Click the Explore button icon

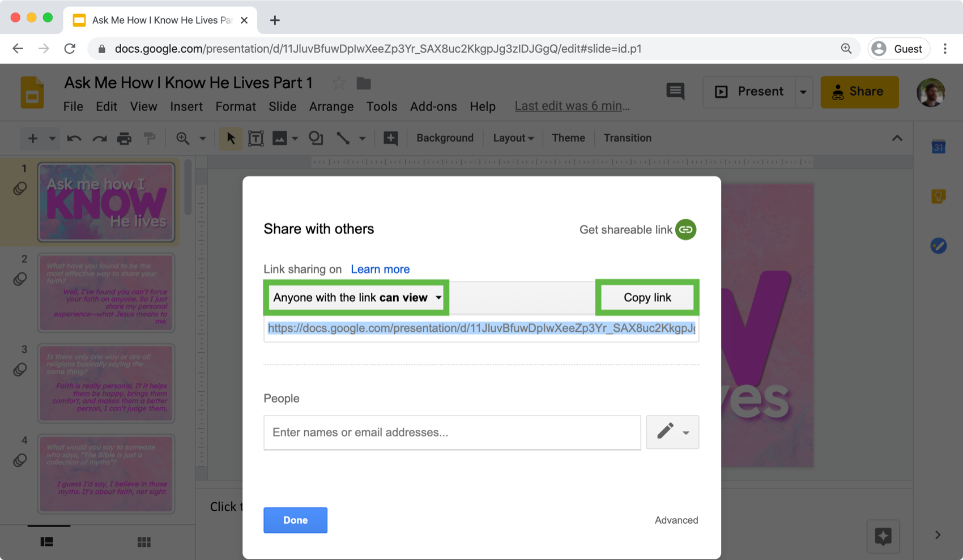[x=883, y=536]
